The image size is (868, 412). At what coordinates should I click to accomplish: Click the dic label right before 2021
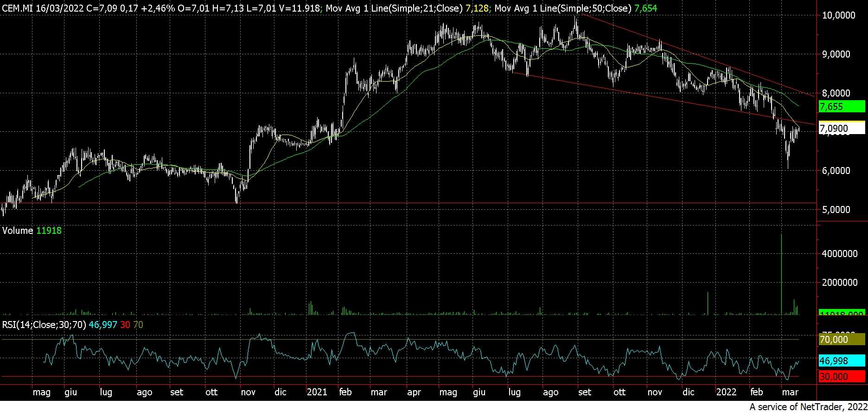[x=281, y=392]
